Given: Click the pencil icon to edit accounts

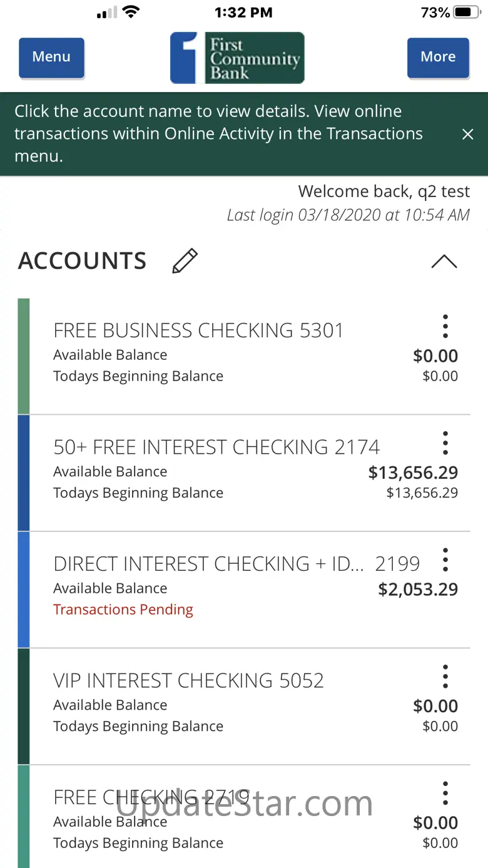Looking at the screenshot, I should point(185,261).
